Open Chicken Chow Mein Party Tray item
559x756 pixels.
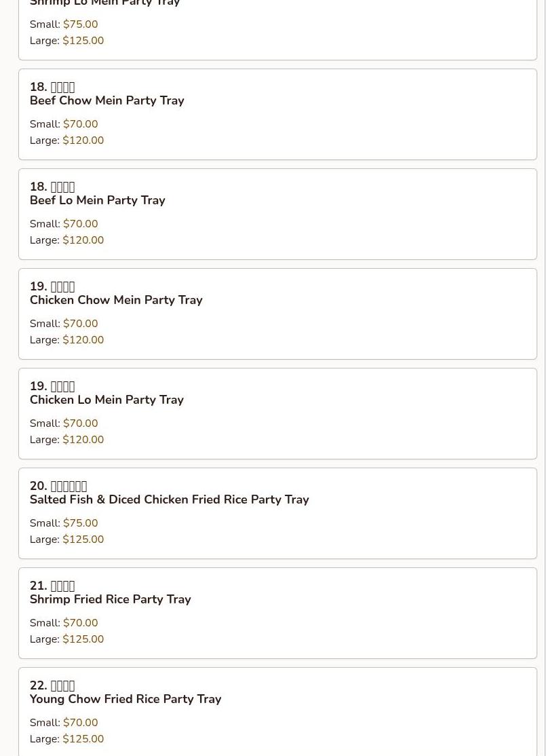116,300
